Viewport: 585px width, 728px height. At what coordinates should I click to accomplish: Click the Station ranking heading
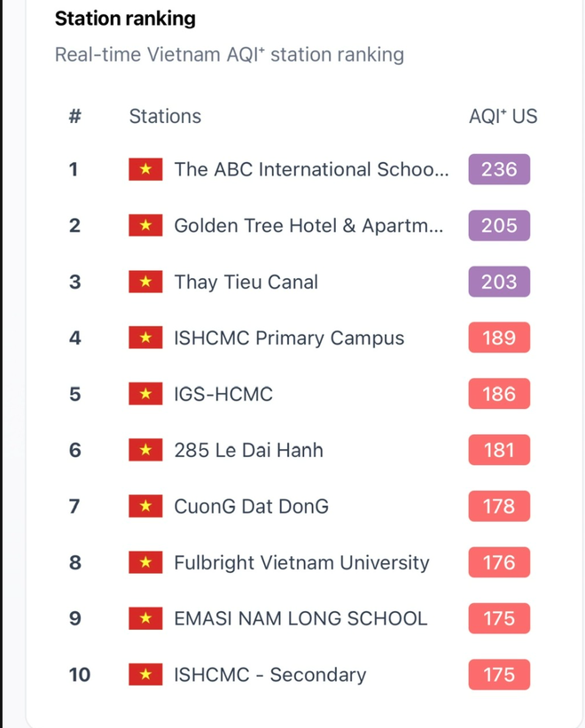(125, 19)
